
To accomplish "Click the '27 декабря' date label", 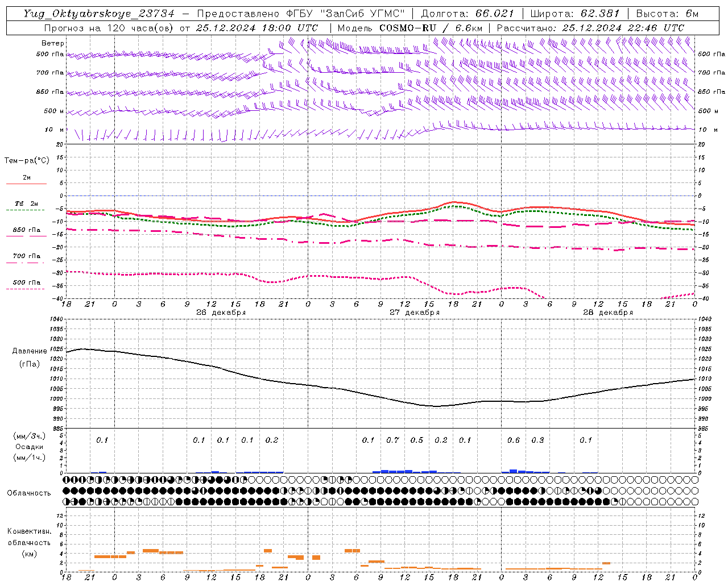I will tap(414, 313).
